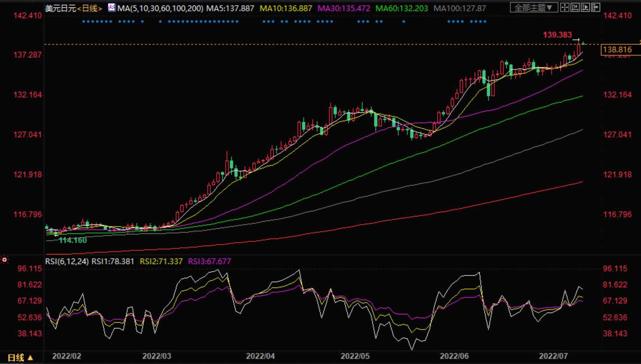Click the 美元日元 symbol title
The width and height of the screenshot is (641, 364).
point(61,8)
